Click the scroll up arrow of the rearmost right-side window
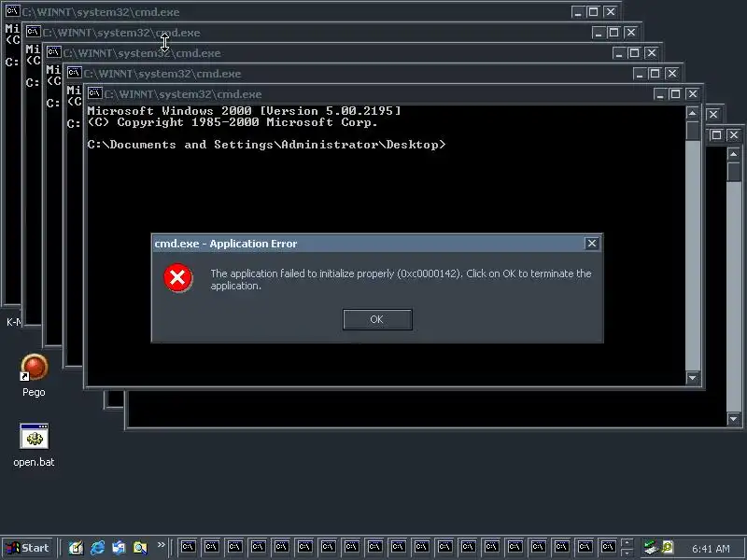Viewport: 747px width, 560px height. [734, 154]
